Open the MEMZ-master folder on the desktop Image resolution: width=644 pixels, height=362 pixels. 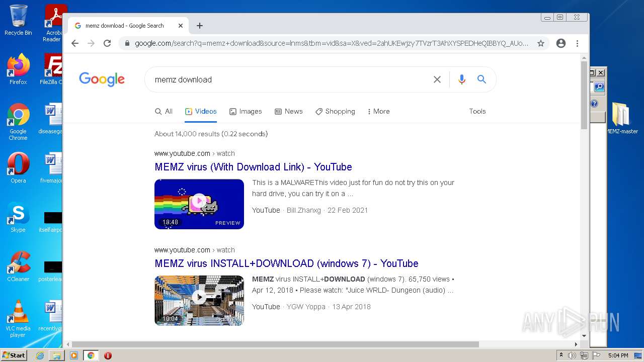click(622, 118)
